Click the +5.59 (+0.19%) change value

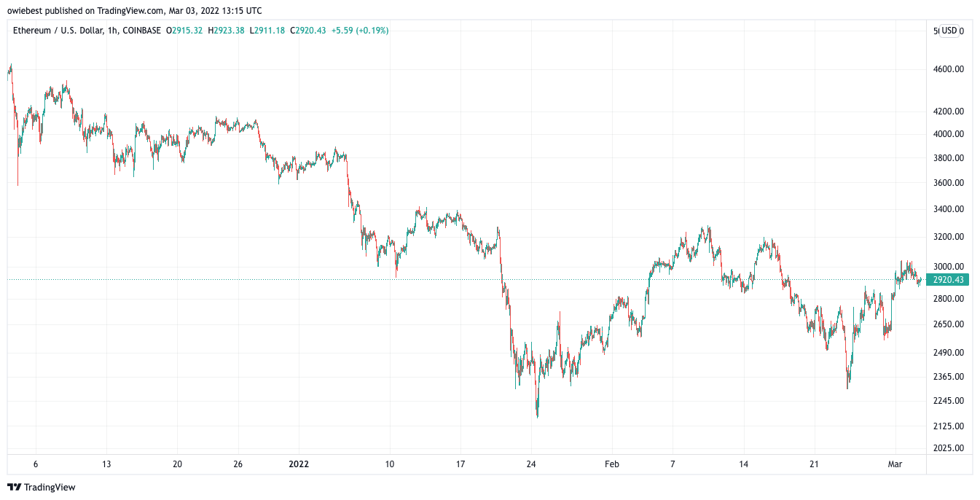pyautogui.click(x=360, y=31)
